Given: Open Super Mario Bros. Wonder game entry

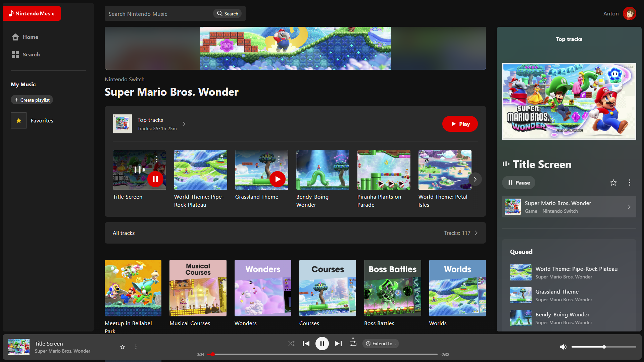Looking at the screenshot, I should (569, 207).
